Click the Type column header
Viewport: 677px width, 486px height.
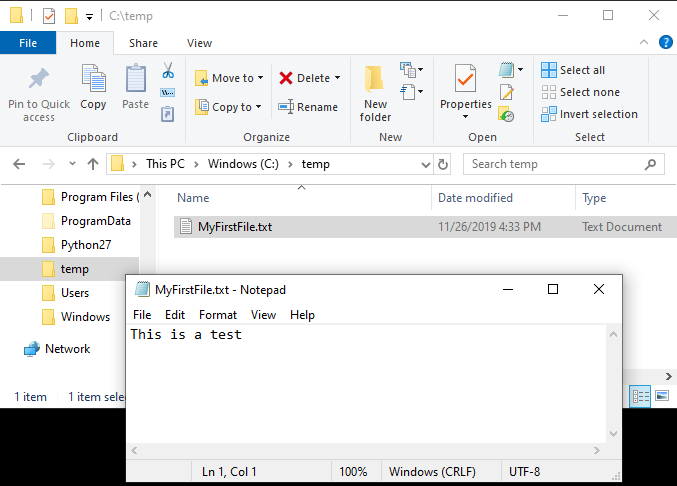click(626, 198)
